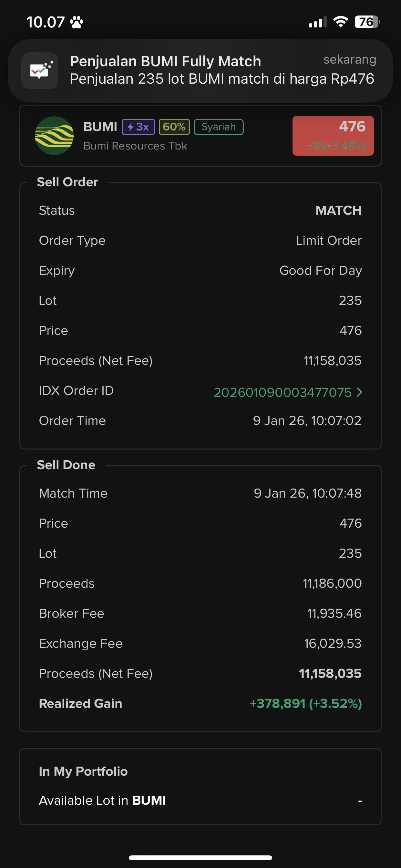401x868 pixels.
Task: Tap the paw icon beside the clock
Action: [77, 23]
